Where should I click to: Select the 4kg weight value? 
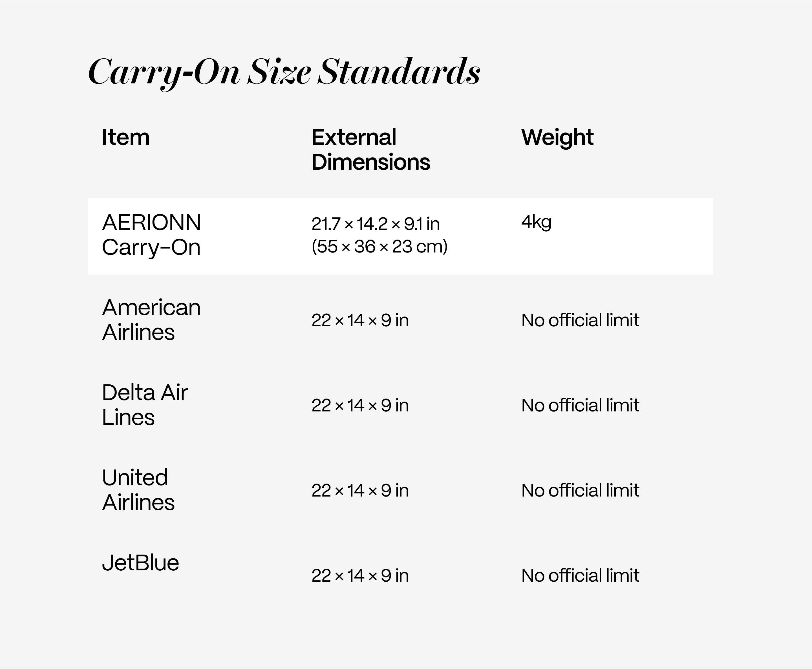[536, 222]
